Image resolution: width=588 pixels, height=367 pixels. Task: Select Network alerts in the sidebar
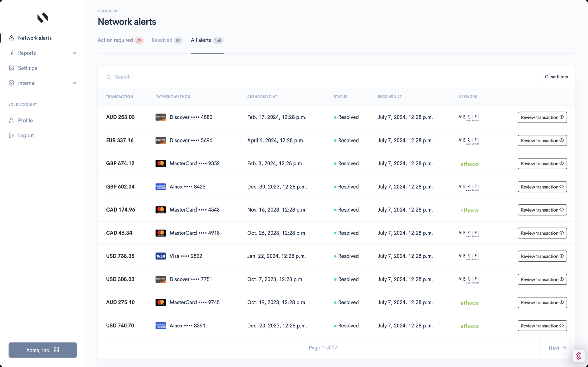click(x=35, y=38)
